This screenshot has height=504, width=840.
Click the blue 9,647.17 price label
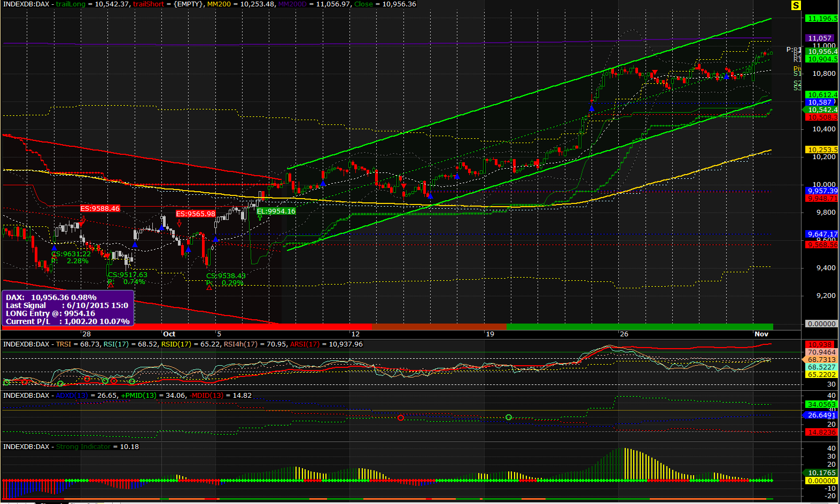pos(822,234)
